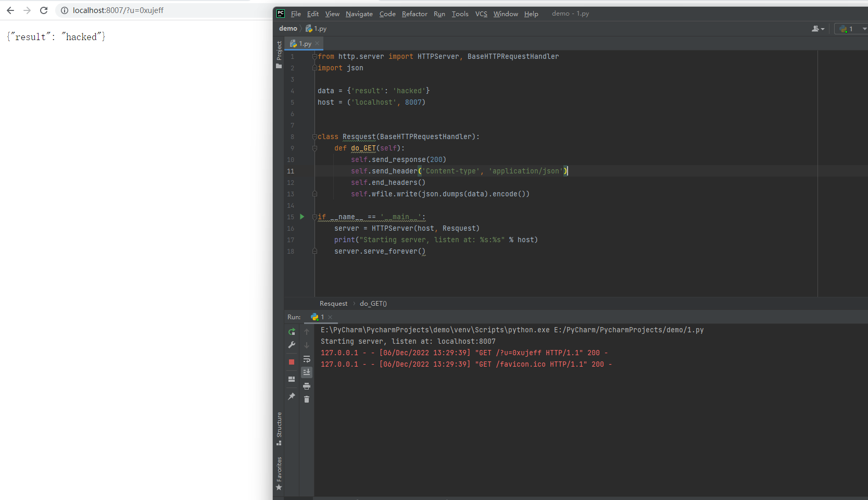Close the Run tab named 1

pos(330,317)
